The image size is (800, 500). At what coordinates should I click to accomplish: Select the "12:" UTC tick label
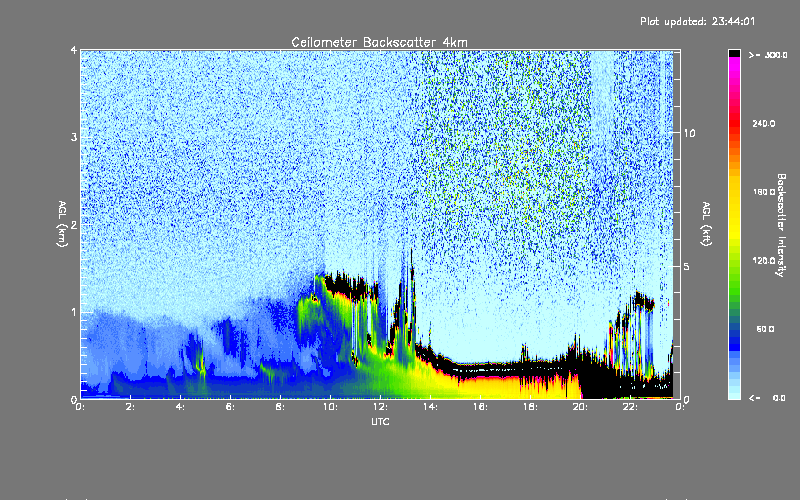pos(380,407)
